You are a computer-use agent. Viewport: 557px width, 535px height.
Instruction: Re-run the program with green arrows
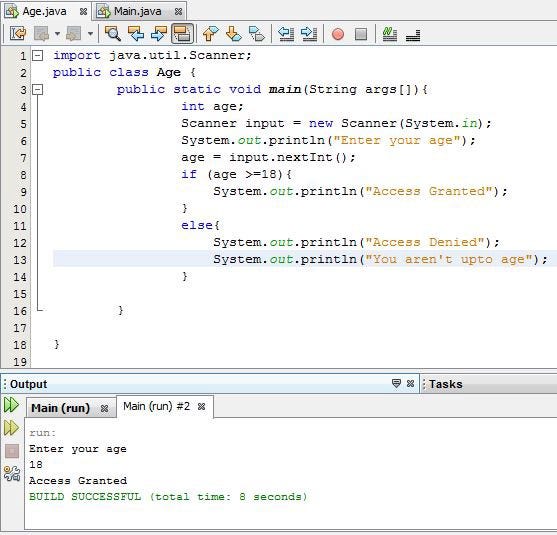click(x=11, y=405)
